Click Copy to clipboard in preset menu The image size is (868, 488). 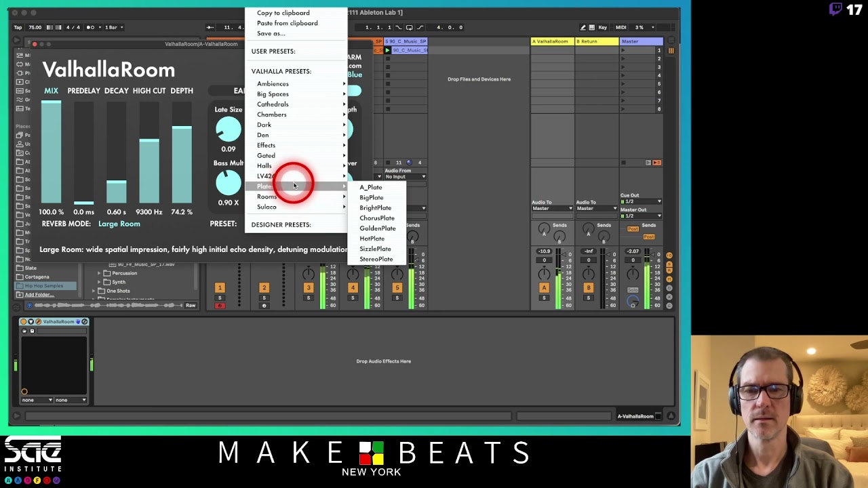click(283, 13)
